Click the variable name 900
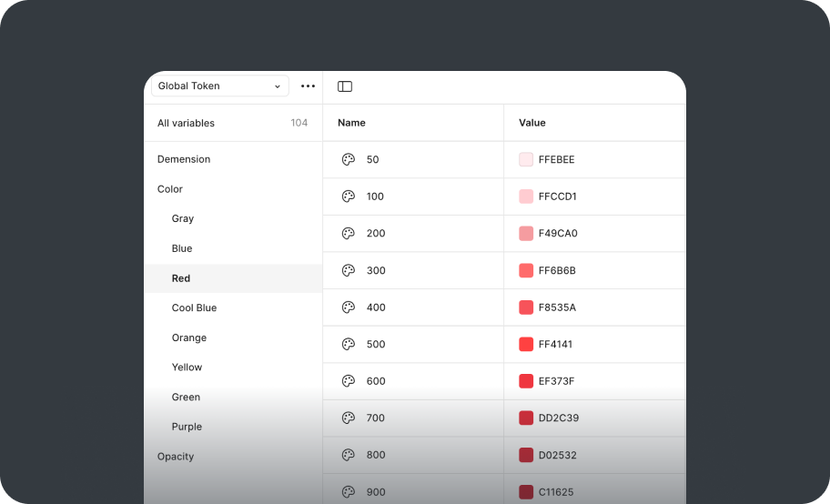The height and width of the screenshot is (504, 830). pos(376,492)
